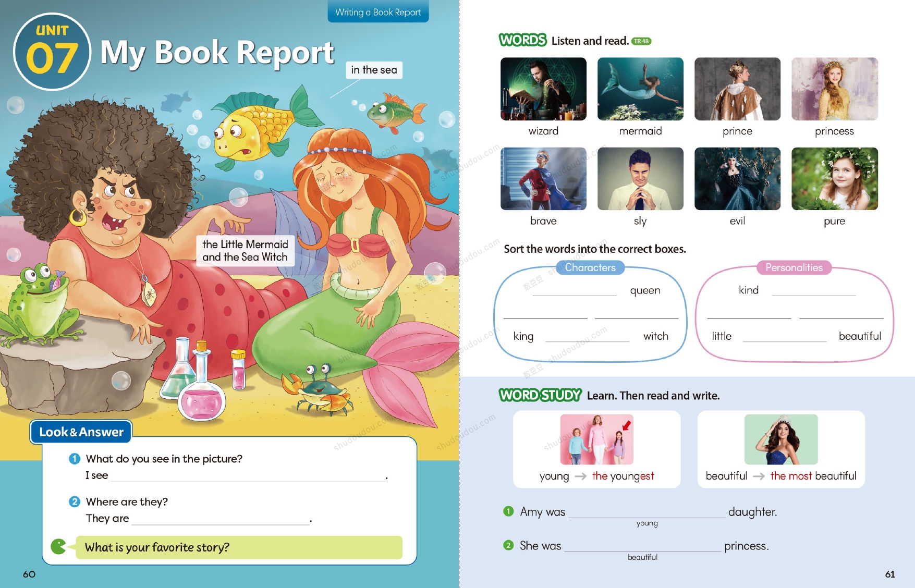Click the evil queen picture
Viewport: 915px width, 588px height.
point(737,179)
